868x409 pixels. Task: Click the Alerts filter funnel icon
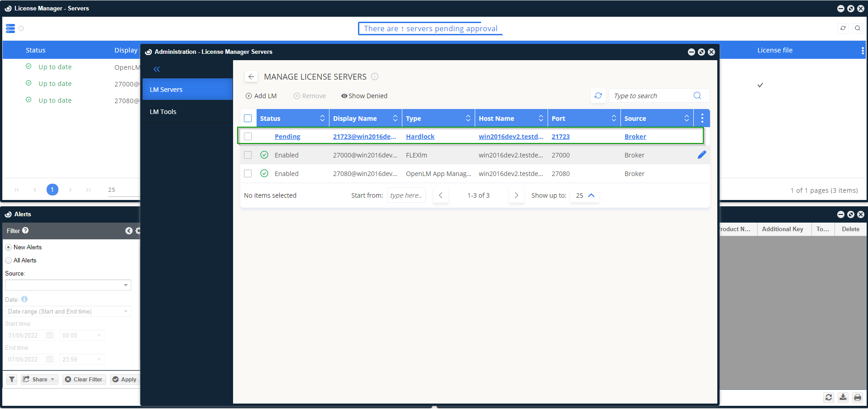[x=12, y=379]
